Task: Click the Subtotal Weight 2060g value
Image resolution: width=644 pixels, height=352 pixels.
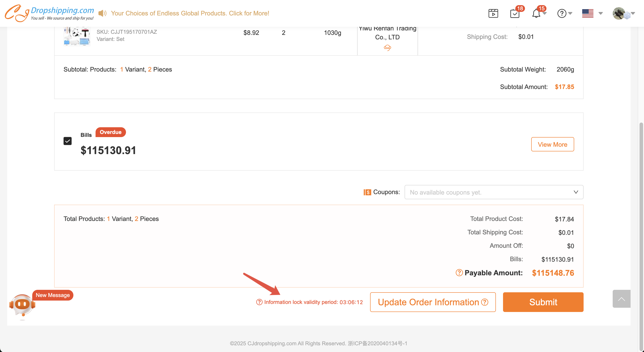Action: [565, 69]
